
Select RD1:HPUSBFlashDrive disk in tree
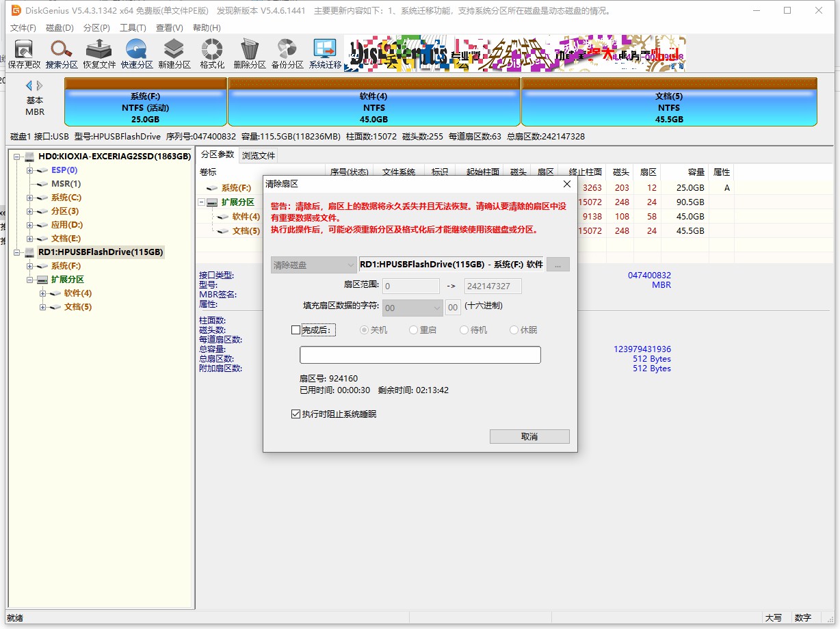101,252
